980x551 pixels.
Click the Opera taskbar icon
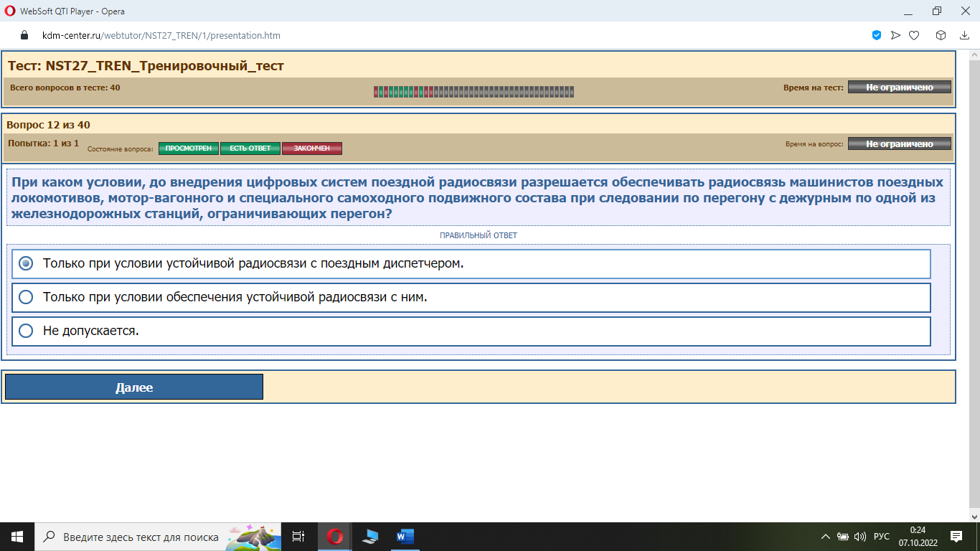click(x=334, y=537)
